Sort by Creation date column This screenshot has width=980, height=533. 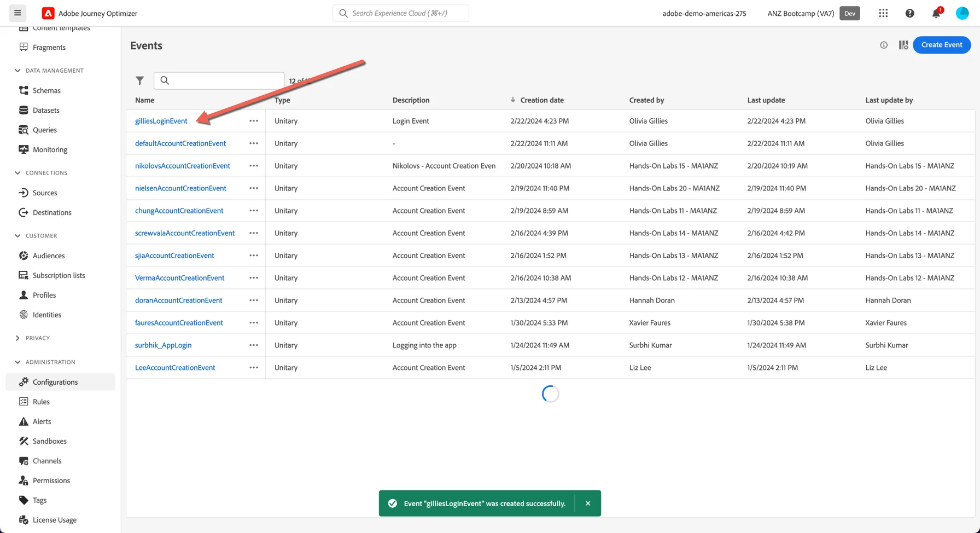click(542, 100)
